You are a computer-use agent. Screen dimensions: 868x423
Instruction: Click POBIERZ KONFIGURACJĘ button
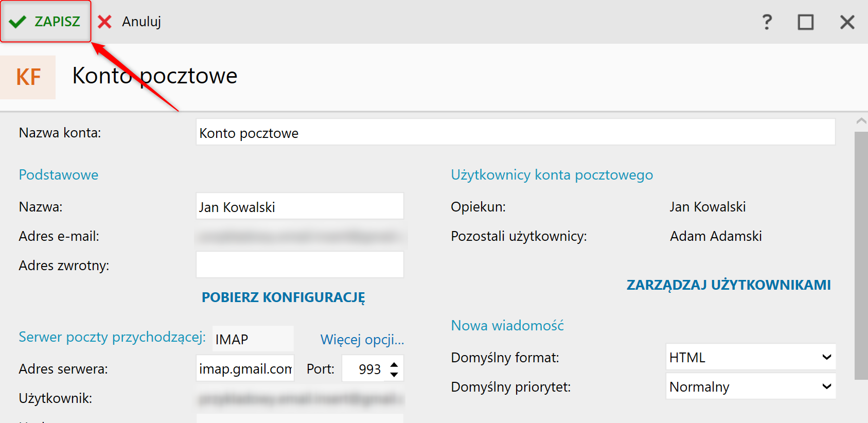point(283,297)
